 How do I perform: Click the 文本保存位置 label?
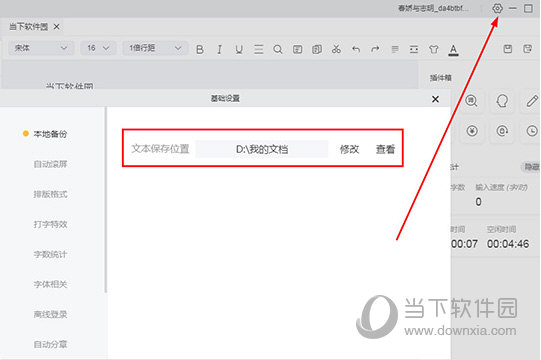[160, 149]
